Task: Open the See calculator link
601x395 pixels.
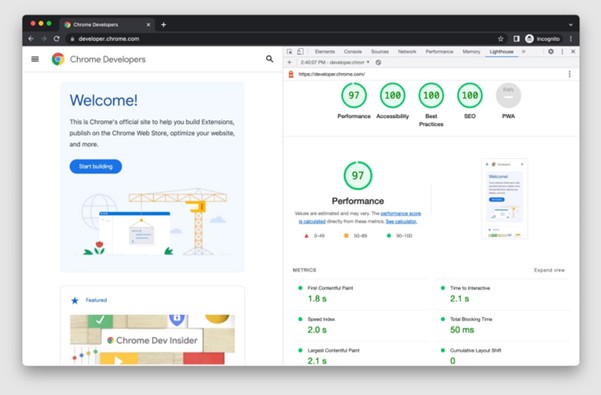Action: [x=401, y=221]
